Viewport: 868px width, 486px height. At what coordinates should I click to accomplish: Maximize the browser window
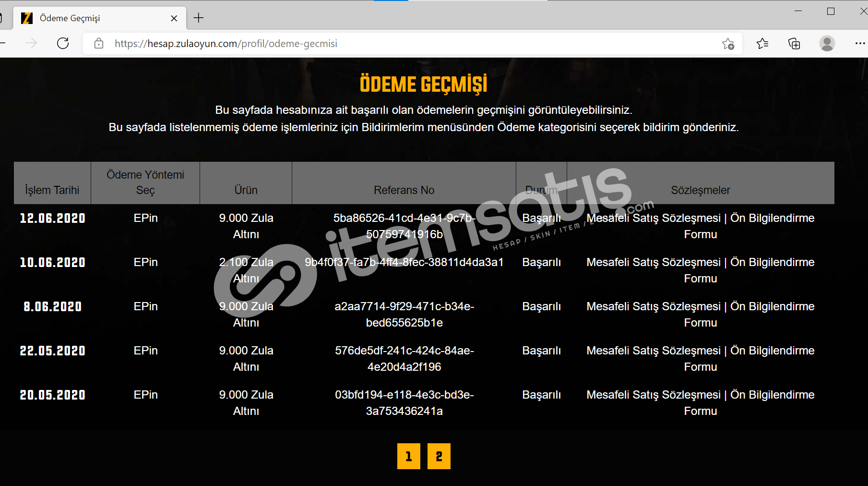[x=831, y=11]
